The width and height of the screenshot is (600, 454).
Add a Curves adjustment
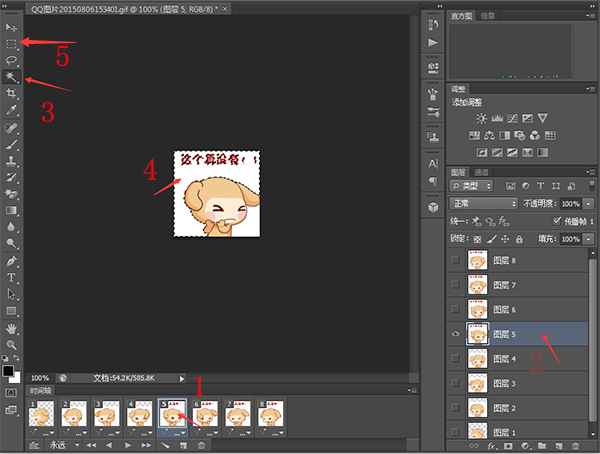click(512, 118)
